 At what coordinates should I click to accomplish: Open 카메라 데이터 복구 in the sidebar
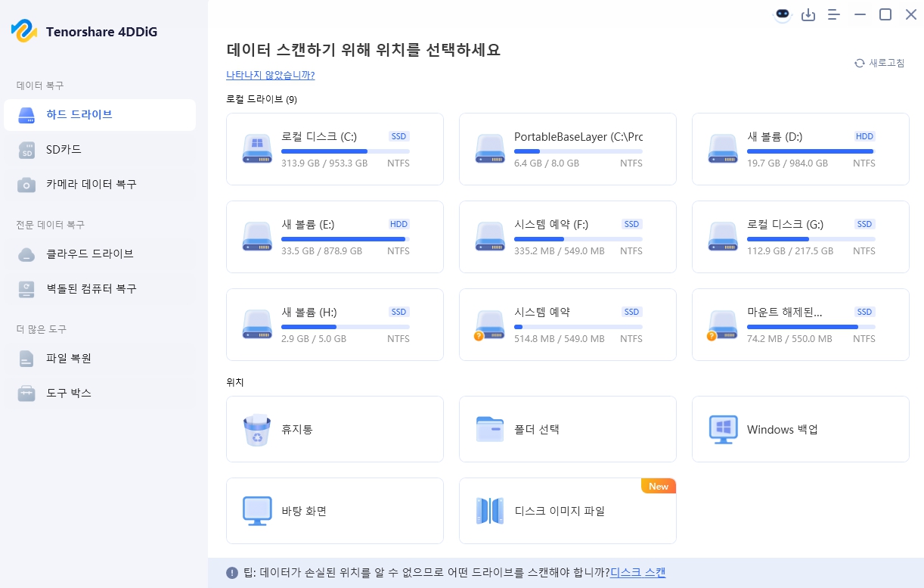(x=99, y=185)
